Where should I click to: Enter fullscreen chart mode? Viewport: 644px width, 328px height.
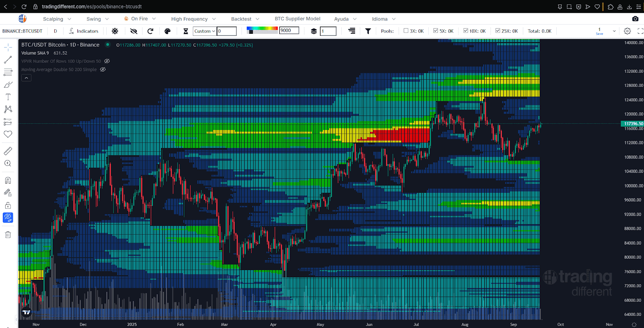click(x=640, y=31)
